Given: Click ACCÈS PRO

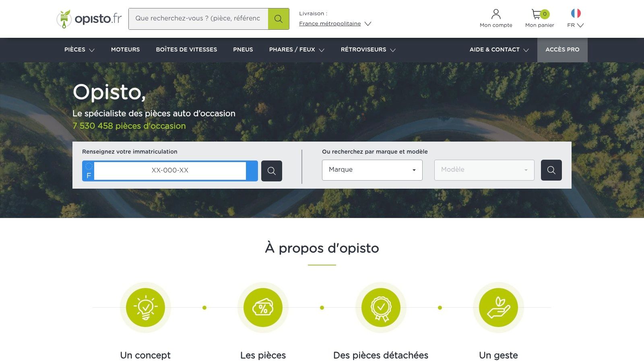Looking at the screenshot, I should 562,49.
